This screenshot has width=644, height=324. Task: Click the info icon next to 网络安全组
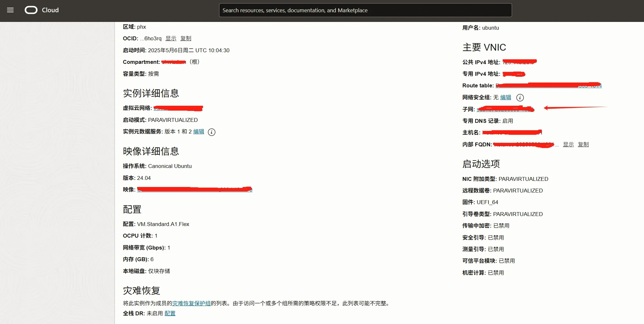tap(520, 98)
